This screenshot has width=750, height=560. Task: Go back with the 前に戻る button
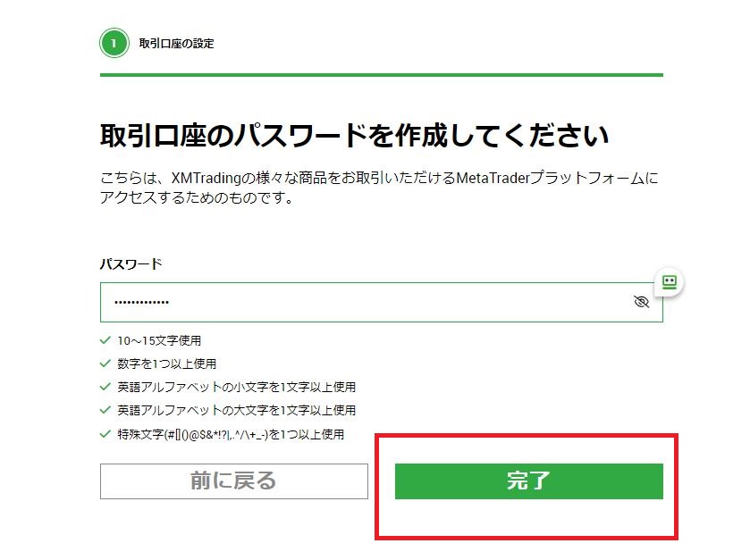coord(234,481)
